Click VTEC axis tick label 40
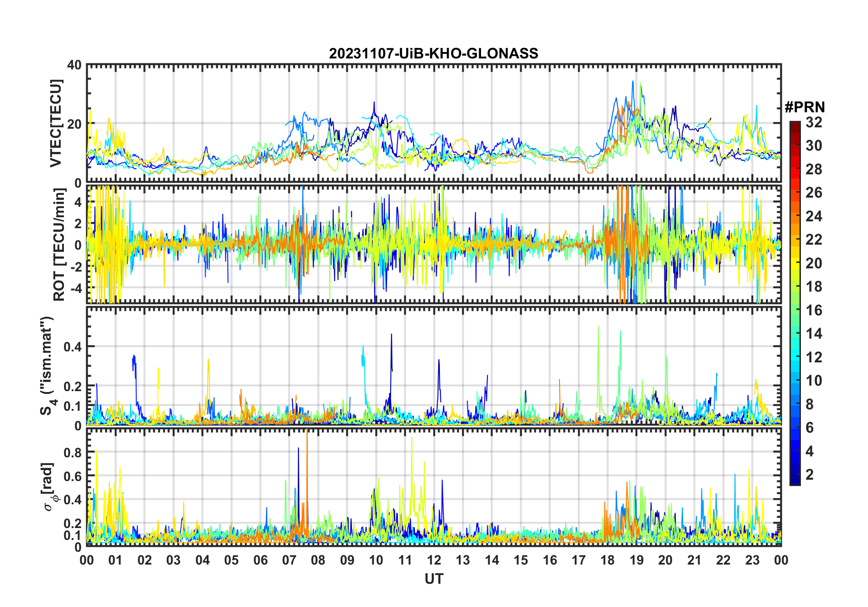 (x=74, y=65)
